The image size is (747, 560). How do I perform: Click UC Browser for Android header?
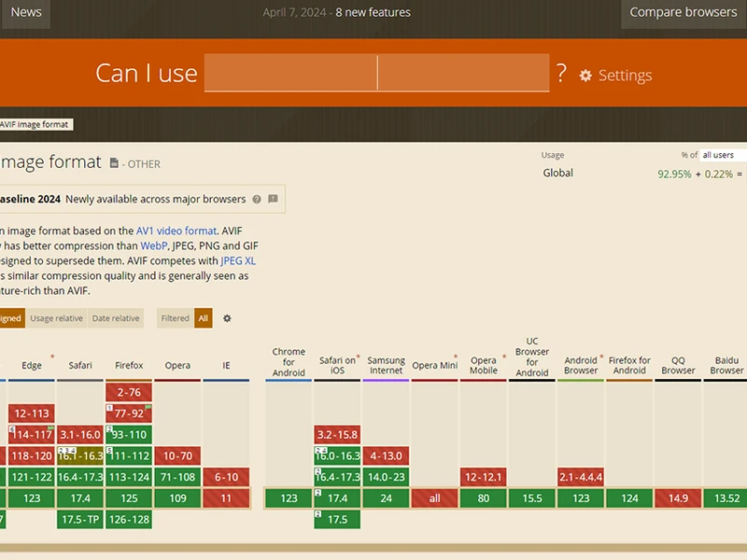[532, 357]
